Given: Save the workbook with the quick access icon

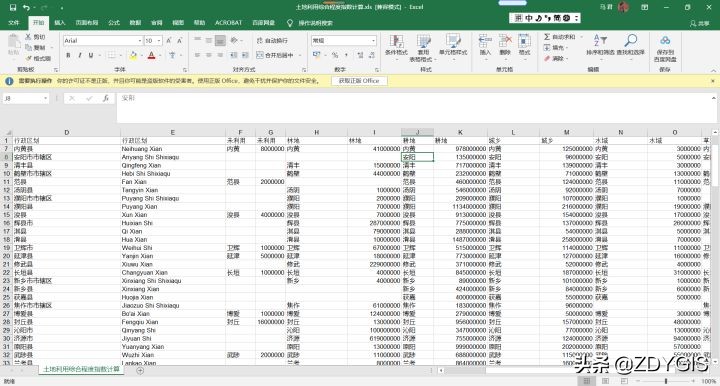Looking at the screenshot, I should coord(13,7).
